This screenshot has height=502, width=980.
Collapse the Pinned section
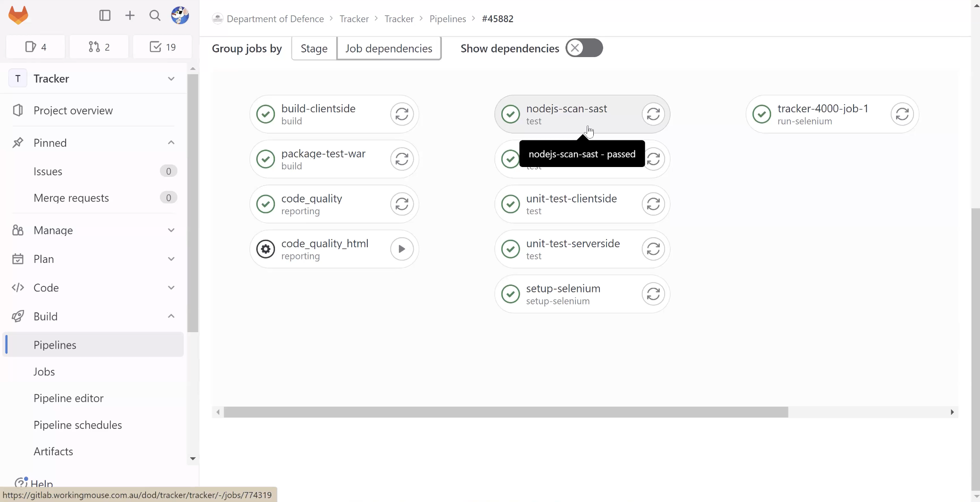click(171, 142)
